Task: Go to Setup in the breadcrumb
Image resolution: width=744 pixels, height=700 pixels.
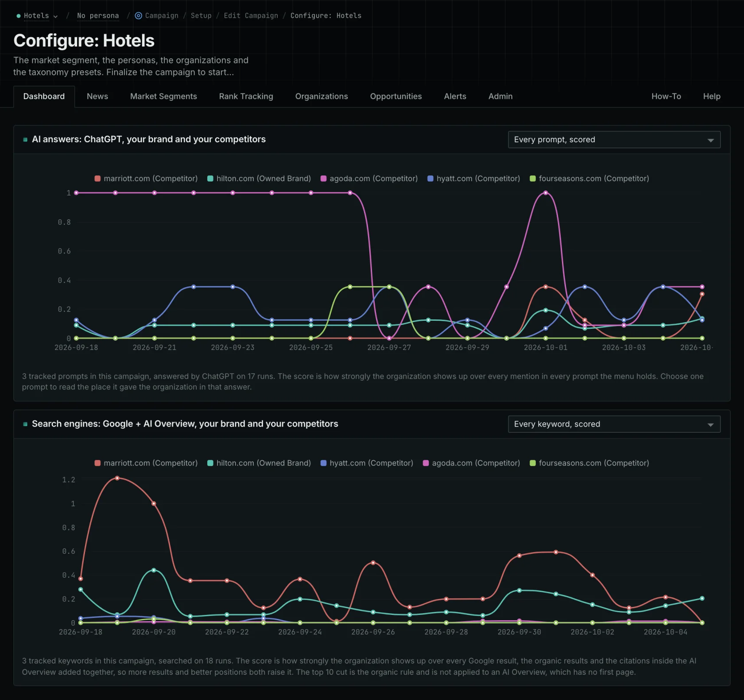Action: click(201, 16)
